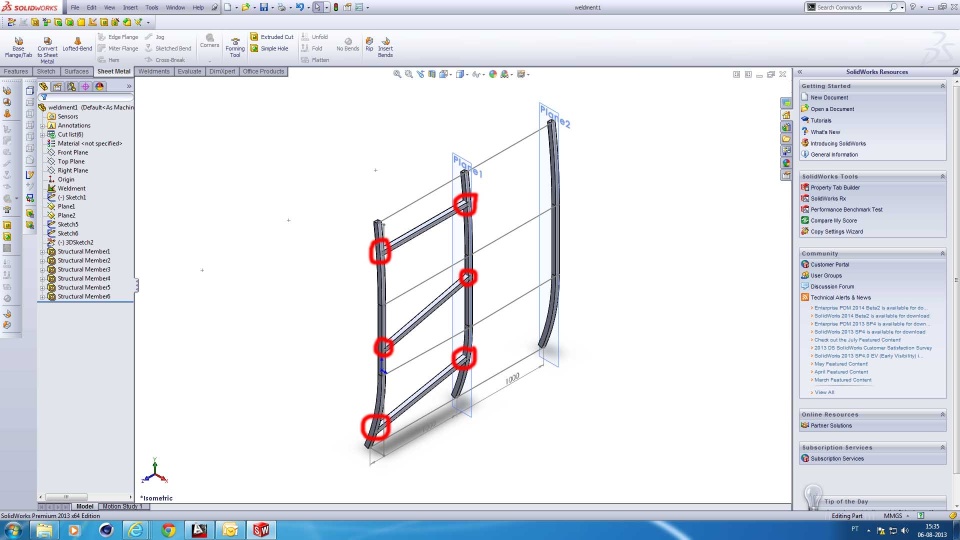Switch to the Weldments tab

tap(154, 72)
